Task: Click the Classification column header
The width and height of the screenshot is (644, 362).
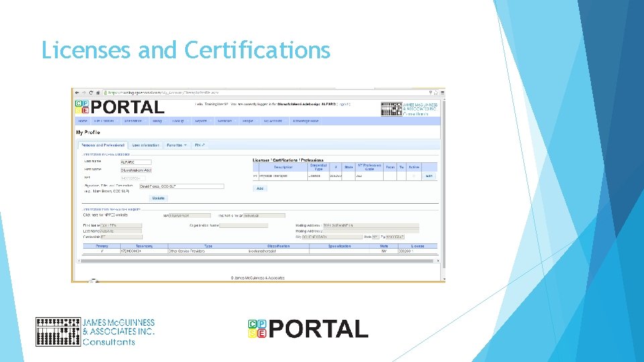Action: [x=278, y=246]
